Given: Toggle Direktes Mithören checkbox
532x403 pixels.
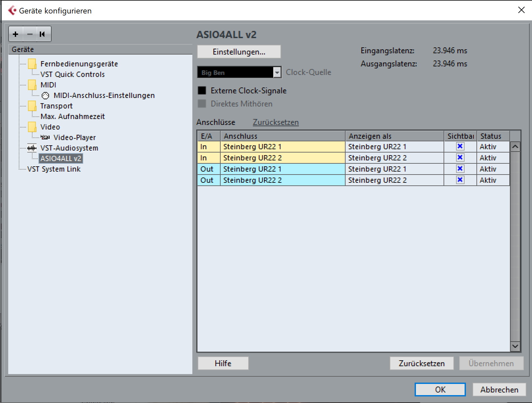Looking at the screenshot, I should pos(202,104).
